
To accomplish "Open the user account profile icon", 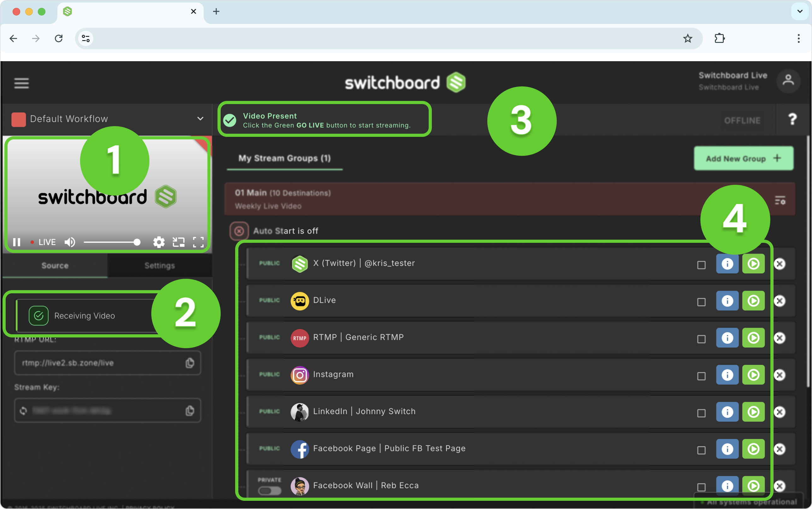I will point(788,81).
